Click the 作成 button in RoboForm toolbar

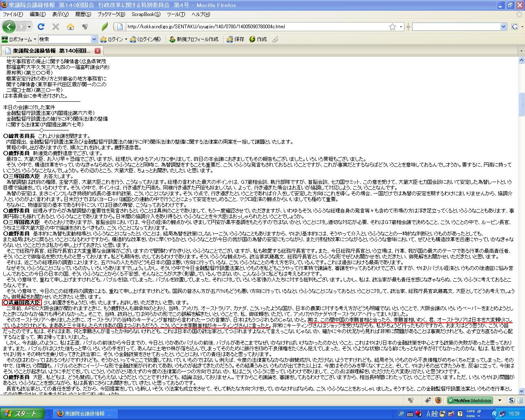point(258,39)
